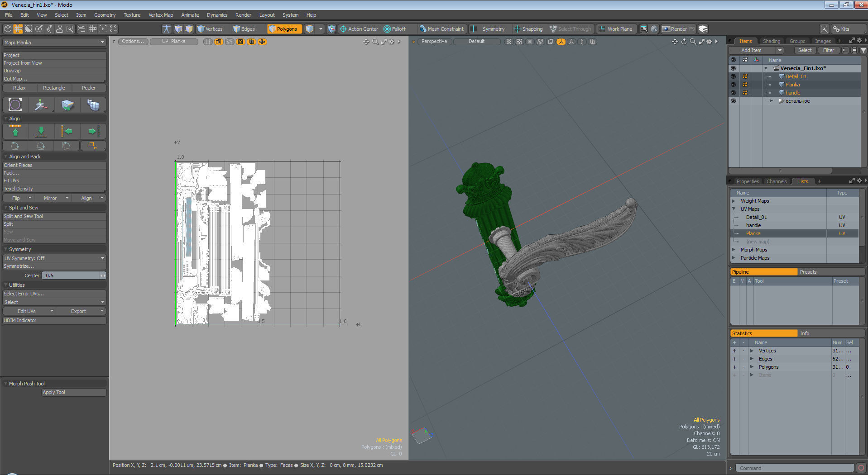868x475 pixels.
Task: Open the Map: Planka dropdown
Action: pos(54,43)
